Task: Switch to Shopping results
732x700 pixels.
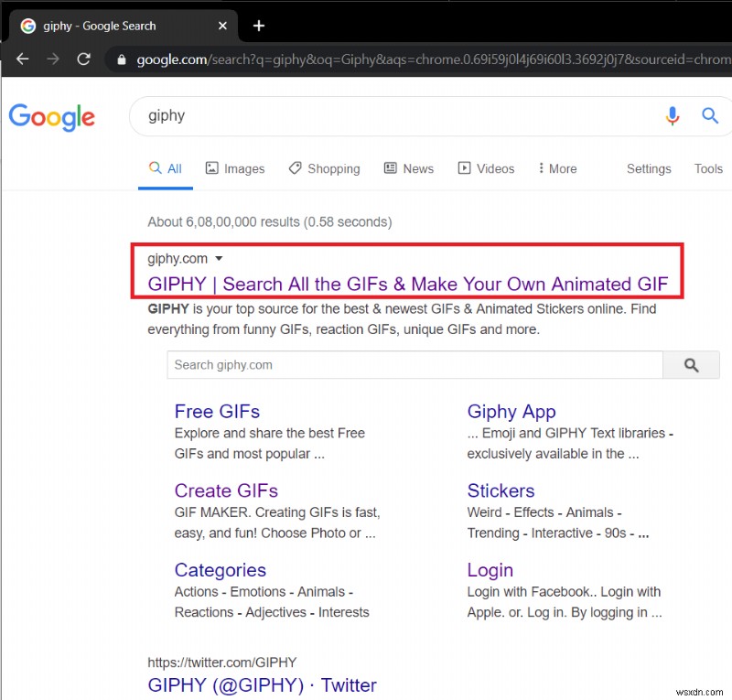Action: (x=325, y=168)
